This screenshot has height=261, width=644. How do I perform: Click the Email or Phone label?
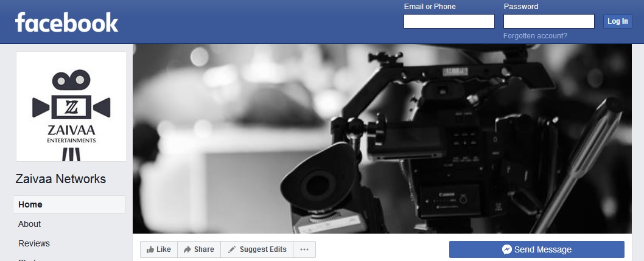pyautogui.click(x=430, y=7)
